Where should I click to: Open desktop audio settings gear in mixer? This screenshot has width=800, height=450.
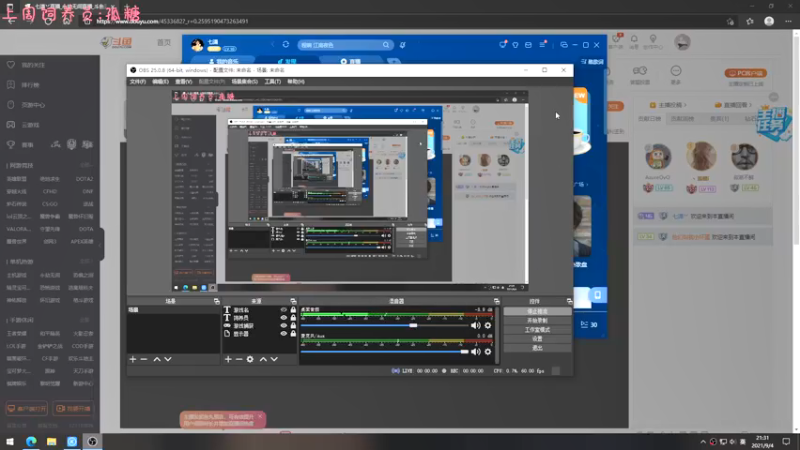tap(488, 326)
